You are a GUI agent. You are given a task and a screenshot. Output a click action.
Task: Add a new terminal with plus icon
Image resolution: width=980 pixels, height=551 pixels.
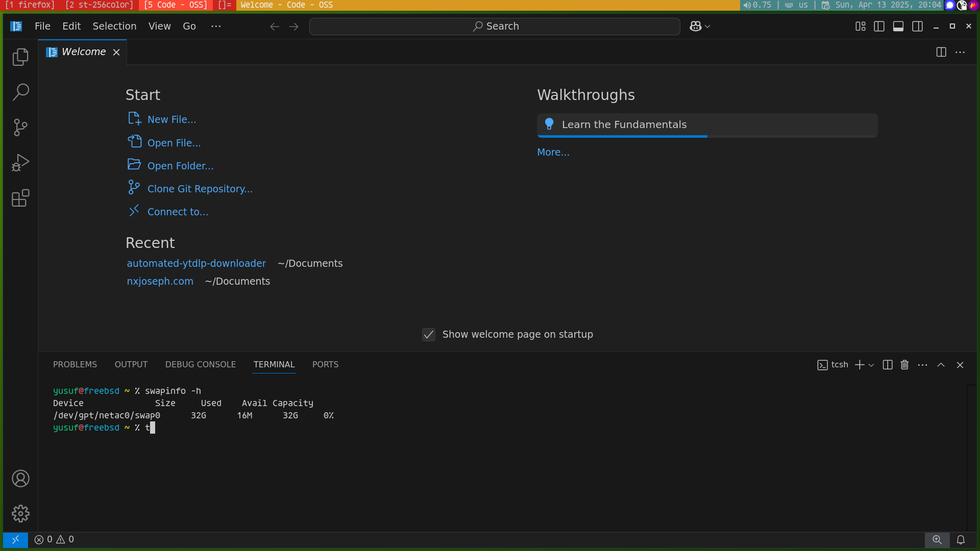tap(860, 365)
